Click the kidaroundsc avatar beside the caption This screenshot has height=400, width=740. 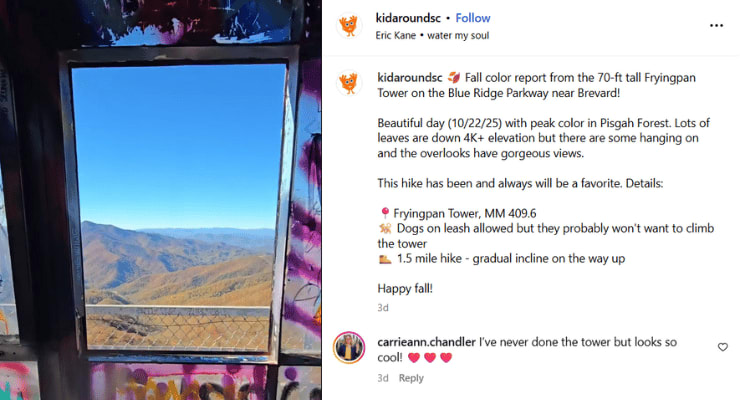tap(349, 83)
